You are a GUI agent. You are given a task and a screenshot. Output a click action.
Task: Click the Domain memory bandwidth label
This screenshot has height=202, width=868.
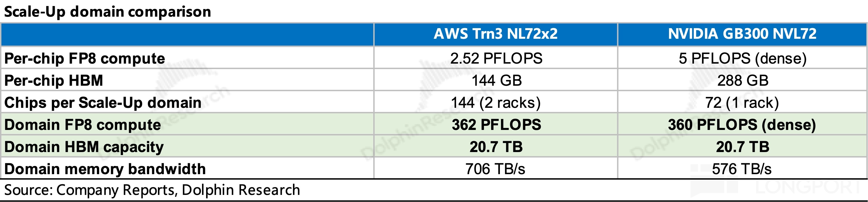[105, 169]
